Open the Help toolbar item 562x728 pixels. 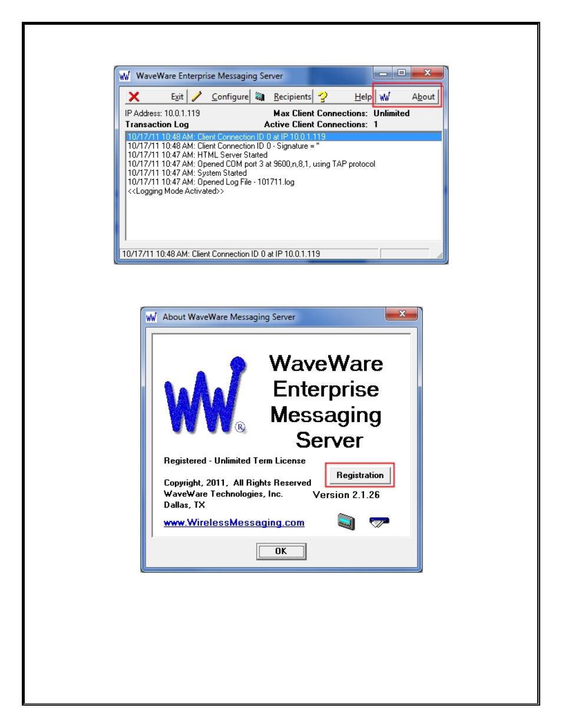[x=345, y=97]
